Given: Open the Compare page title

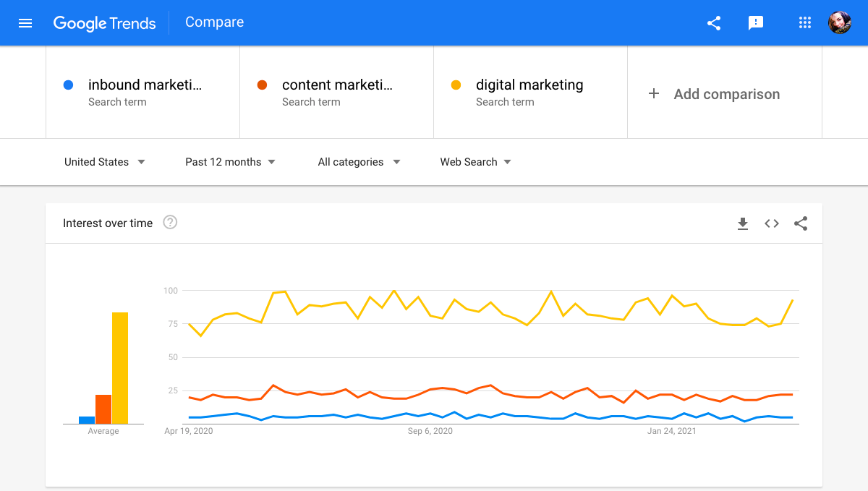Looking at the screenshot, I should click(214, 22).
